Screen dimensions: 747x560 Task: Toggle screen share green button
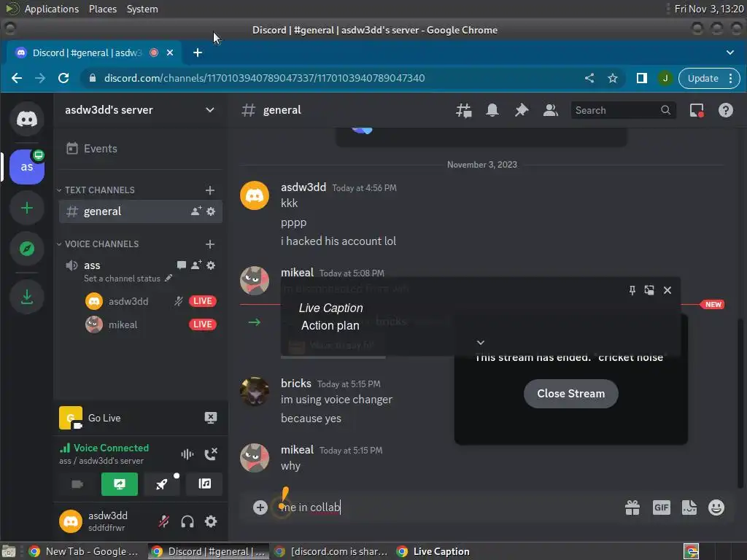[119, 484]
